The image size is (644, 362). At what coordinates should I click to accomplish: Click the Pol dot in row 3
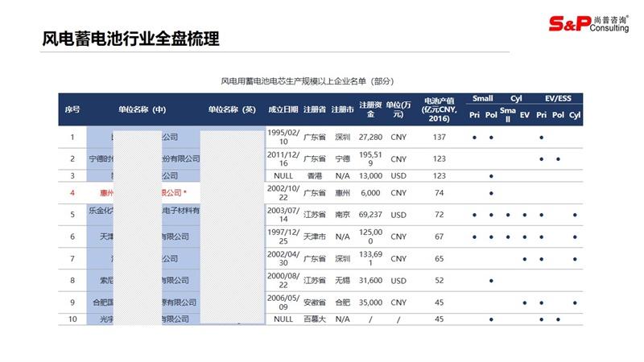(x=491, y=175)
